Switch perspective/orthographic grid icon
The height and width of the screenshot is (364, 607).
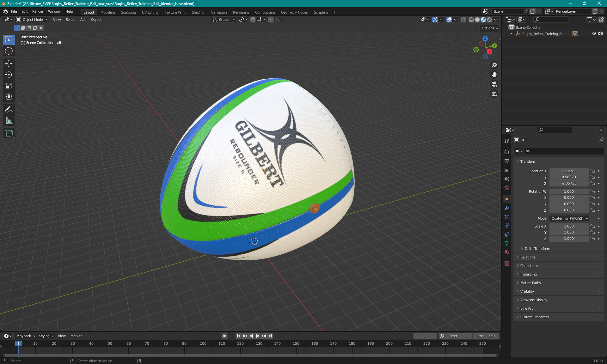tap(494, 94)
